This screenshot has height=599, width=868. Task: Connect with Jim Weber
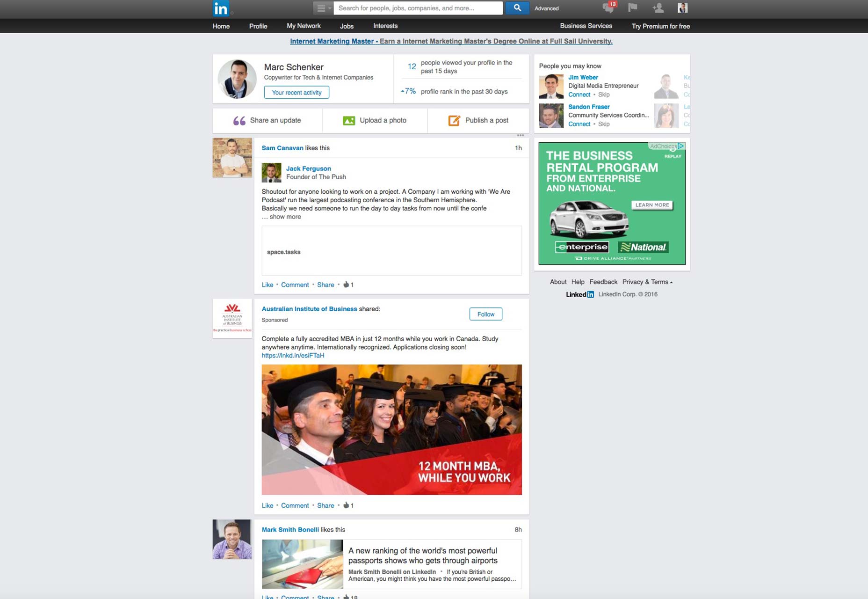579,95
